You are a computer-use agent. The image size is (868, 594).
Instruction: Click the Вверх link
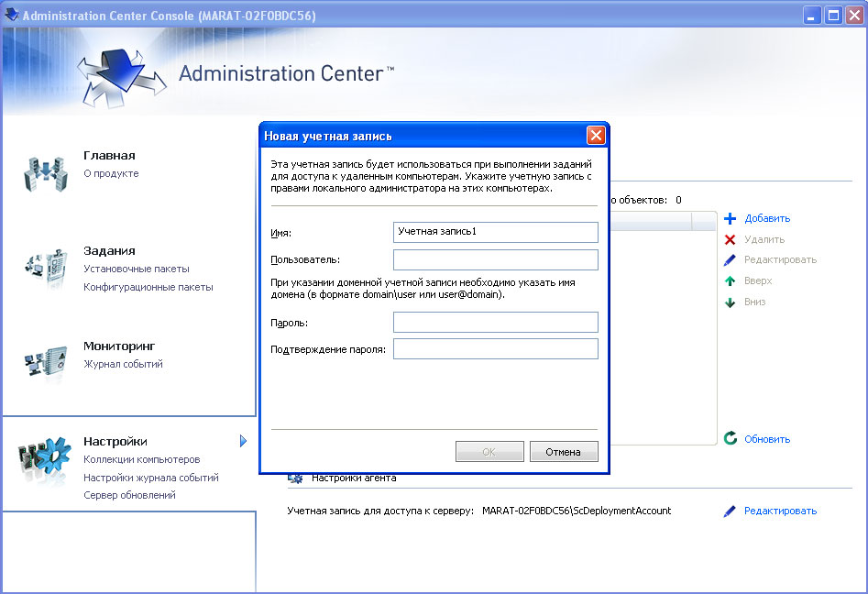click(758, 280)
